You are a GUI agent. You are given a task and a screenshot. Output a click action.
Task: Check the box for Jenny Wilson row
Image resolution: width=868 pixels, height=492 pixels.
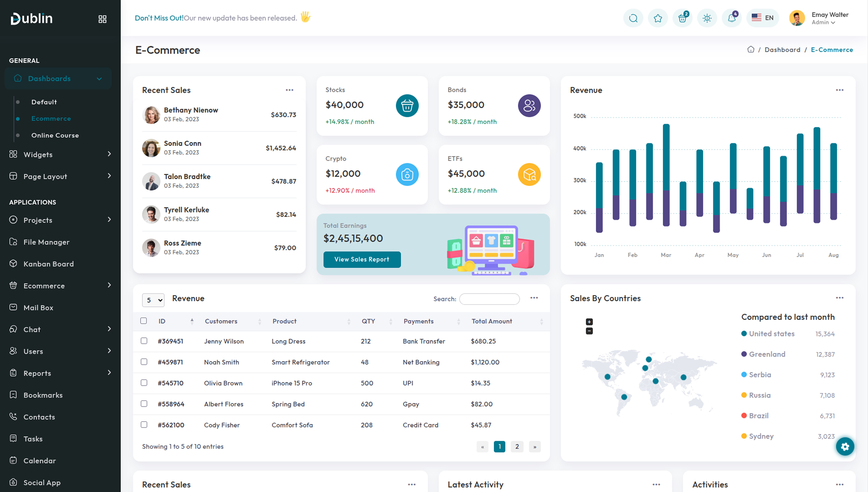coord(144,341)
